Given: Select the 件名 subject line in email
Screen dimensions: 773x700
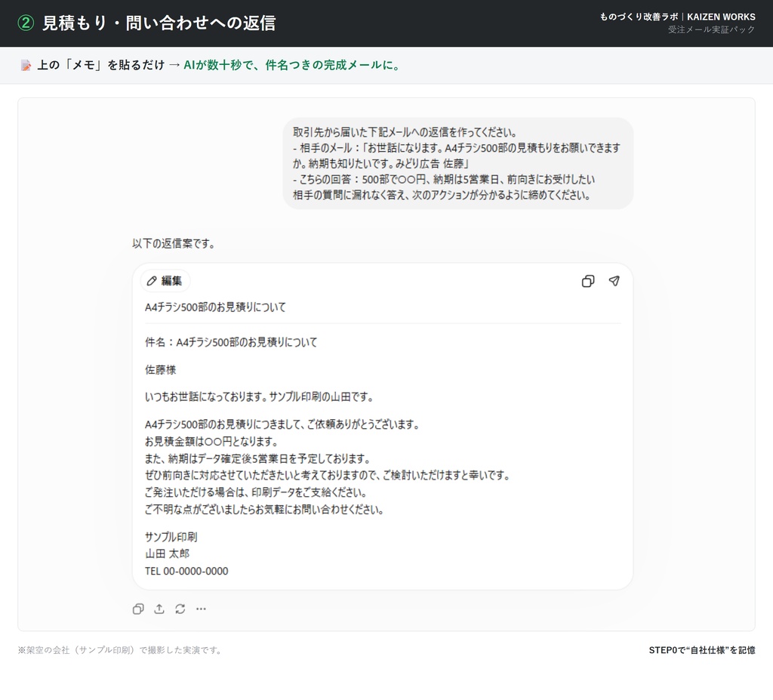Looking at the screenshot, I should pos(231,342).
